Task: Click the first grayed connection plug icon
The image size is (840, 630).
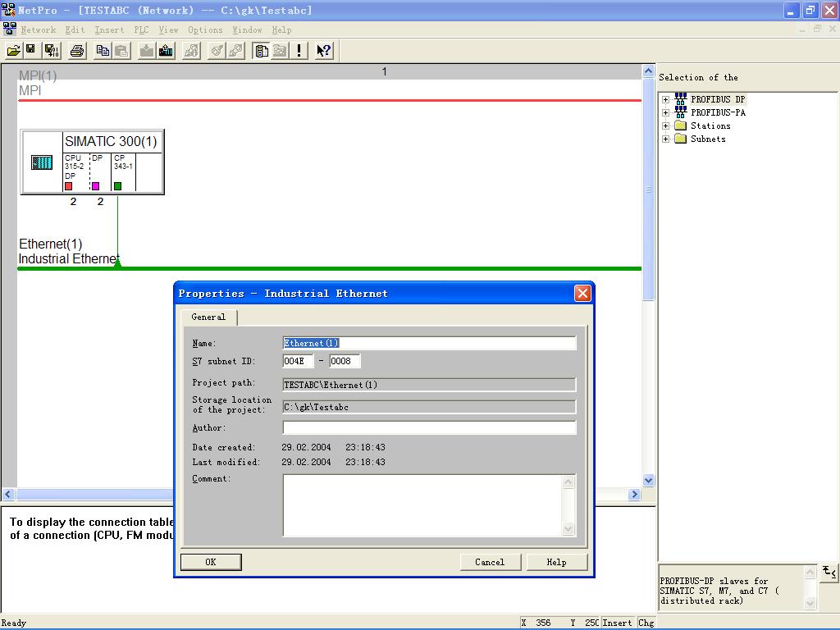Action: [x=217, y=50]
